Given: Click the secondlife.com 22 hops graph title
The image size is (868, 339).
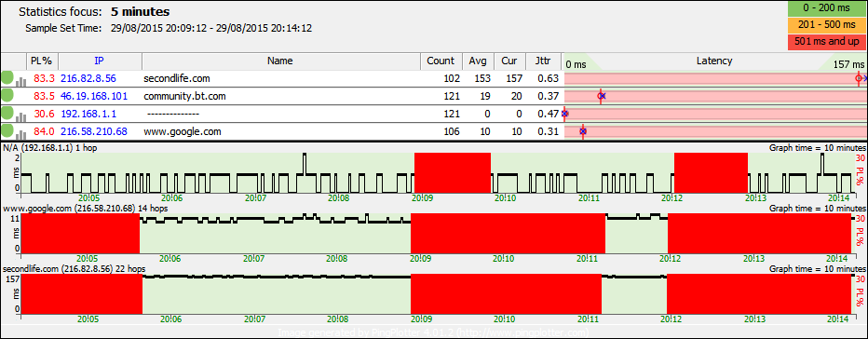Looking at the screenshot, I should [75, 268].
